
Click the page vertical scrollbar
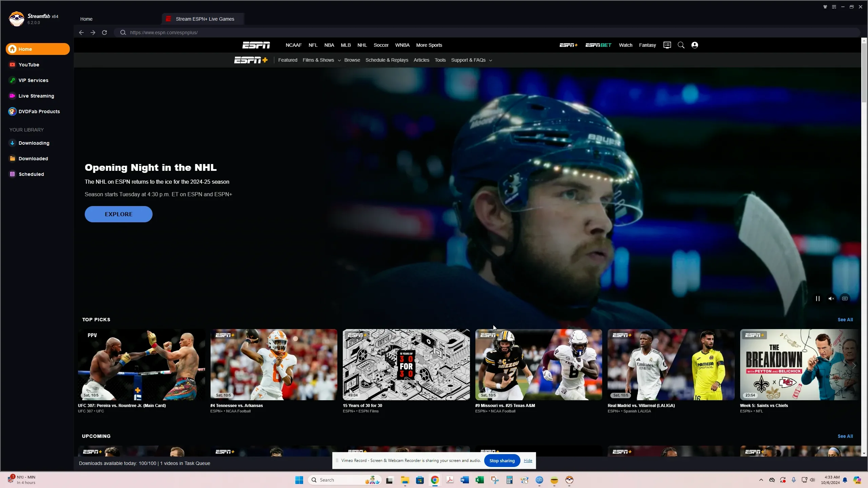tap(864, 73)
